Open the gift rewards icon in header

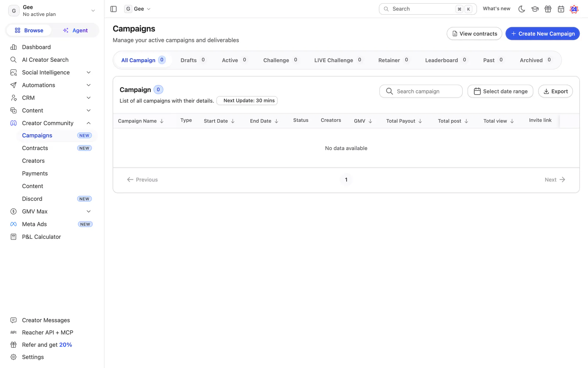click(x=548, y=9)
